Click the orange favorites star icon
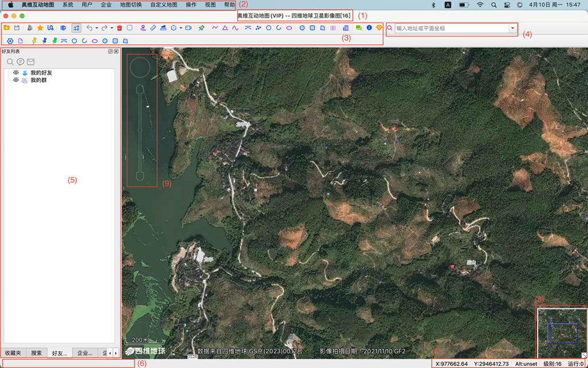Screen dimensions: 588x368 coord(40,28)
